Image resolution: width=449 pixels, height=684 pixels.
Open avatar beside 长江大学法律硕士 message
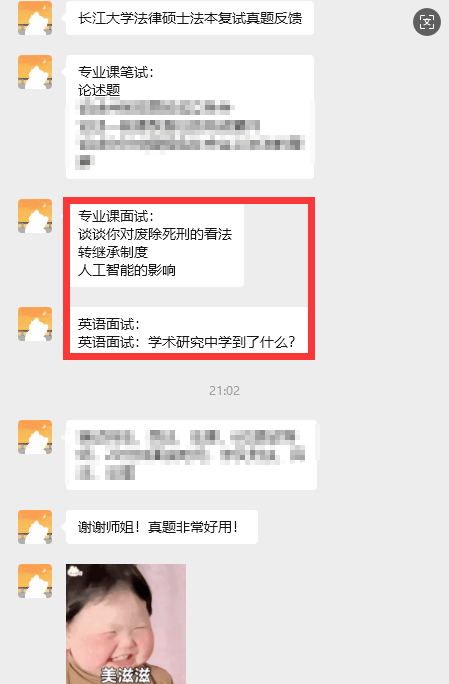[35, 18]
